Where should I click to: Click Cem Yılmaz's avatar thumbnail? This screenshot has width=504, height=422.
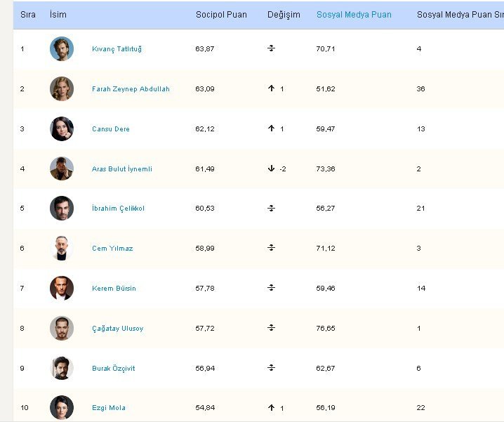pyautogui.click(x=62, y=248)
